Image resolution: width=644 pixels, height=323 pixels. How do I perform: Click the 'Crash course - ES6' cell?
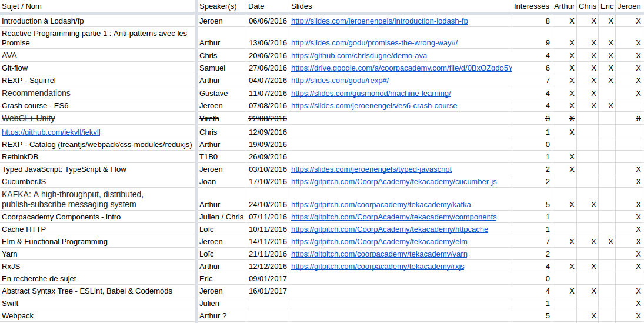[x=98, y=106]
